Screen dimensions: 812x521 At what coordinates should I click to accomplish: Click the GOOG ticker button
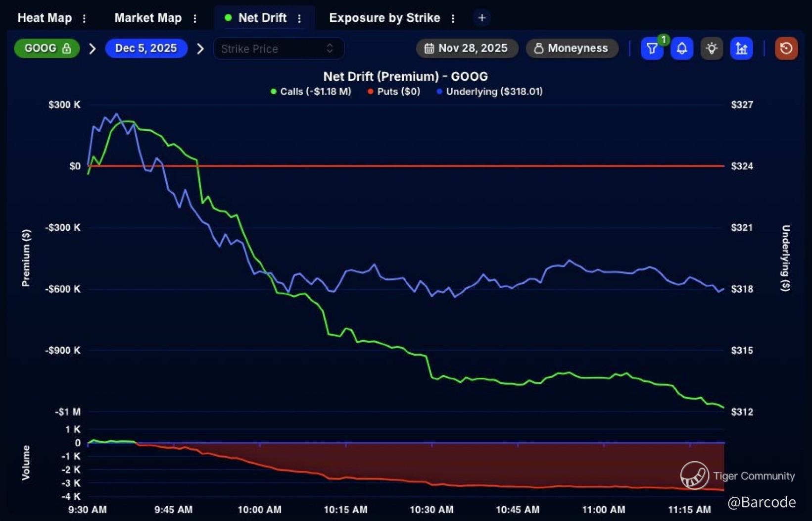pyautogui.click(x=47, y=49)
